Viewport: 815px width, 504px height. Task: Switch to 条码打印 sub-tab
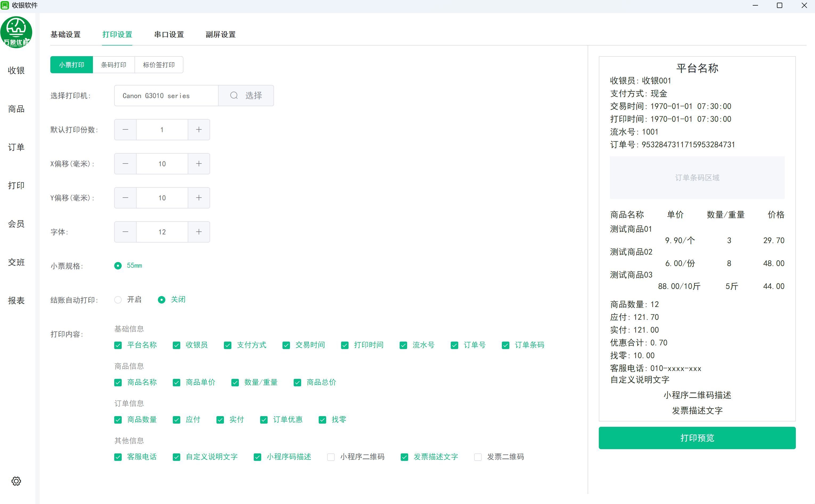click(x=114, y=65)
